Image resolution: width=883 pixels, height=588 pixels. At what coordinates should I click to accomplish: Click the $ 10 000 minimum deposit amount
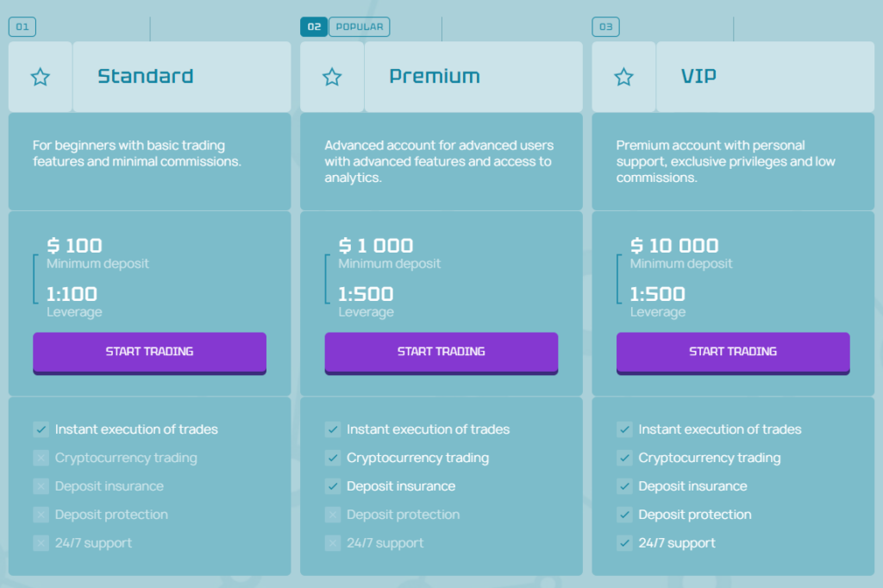tap(674, 246)
